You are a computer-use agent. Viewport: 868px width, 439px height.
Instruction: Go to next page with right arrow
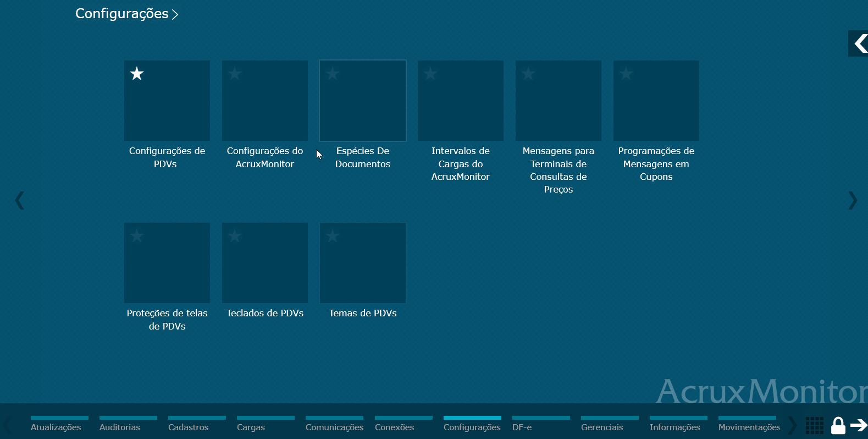pos(853,200)
